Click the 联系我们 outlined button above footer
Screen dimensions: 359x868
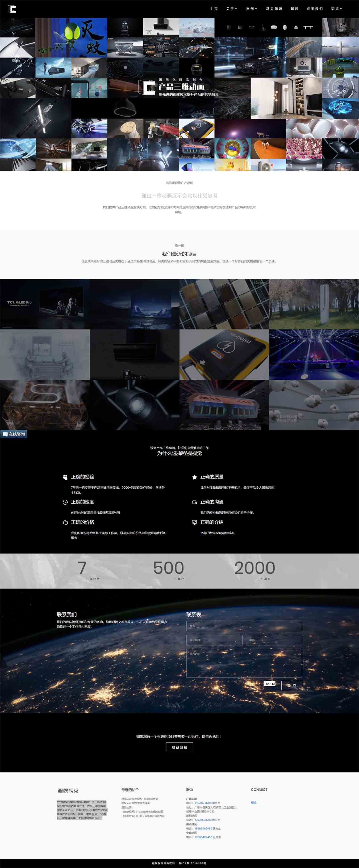coord(179,747)
